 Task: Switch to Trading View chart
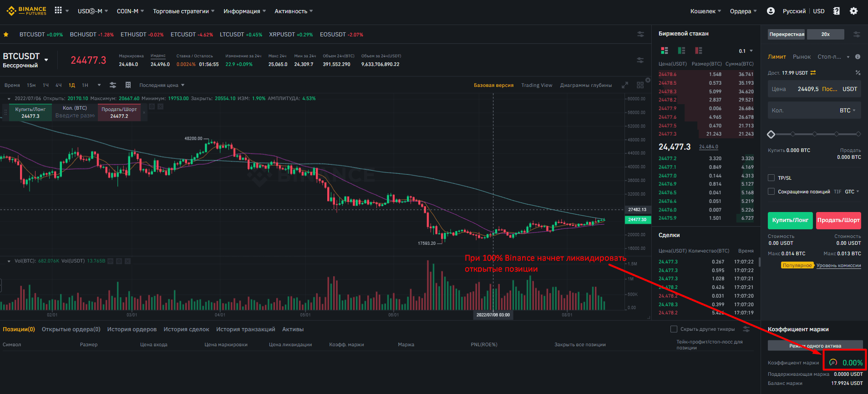coord(537,85)
